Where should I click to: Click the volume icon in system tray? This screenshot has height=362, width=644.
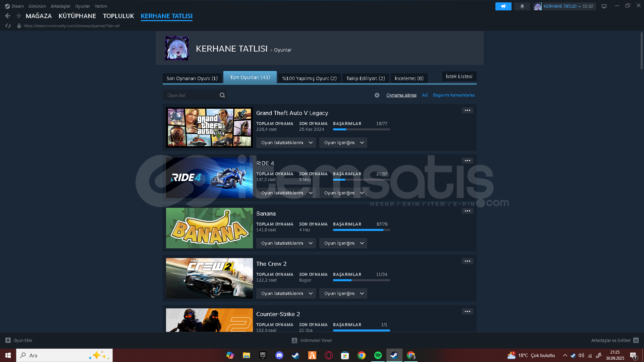(581, 355)
